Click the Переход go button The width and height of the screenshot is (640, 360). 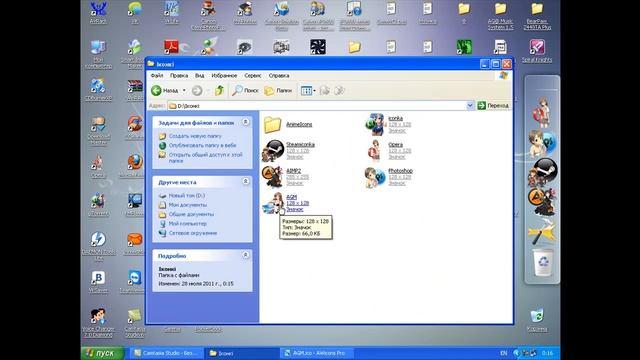click(493, 105)
